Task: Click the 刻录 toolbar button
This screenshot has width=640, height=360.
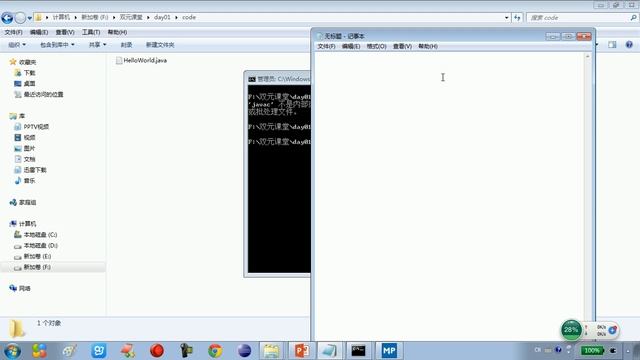Action: point(126,45)
